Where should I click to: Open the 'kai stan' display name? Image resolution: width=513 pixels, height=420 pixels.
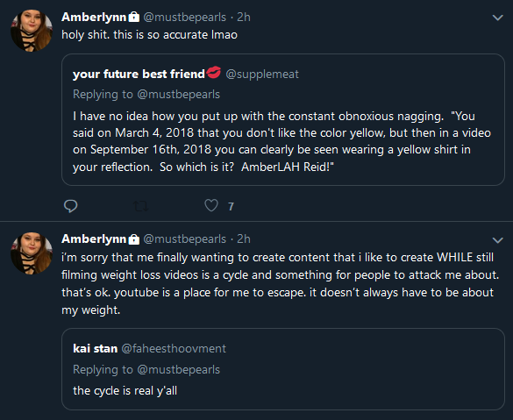(96, 348)
